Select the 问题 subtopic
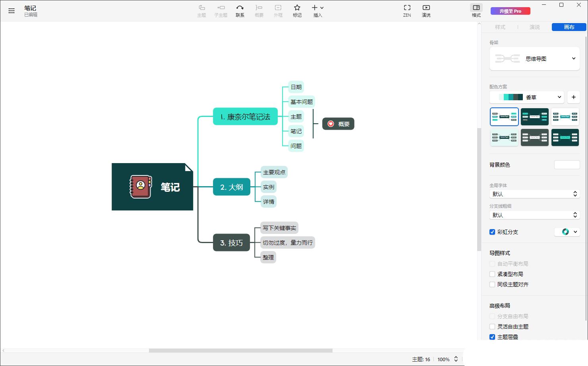 [x=296, y=146]
